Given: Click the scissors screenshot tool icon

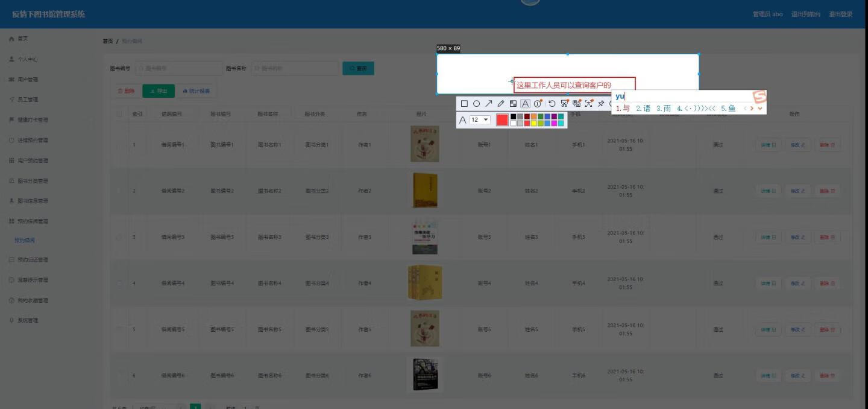Looking at the screenshot, I should coord(564,104).
